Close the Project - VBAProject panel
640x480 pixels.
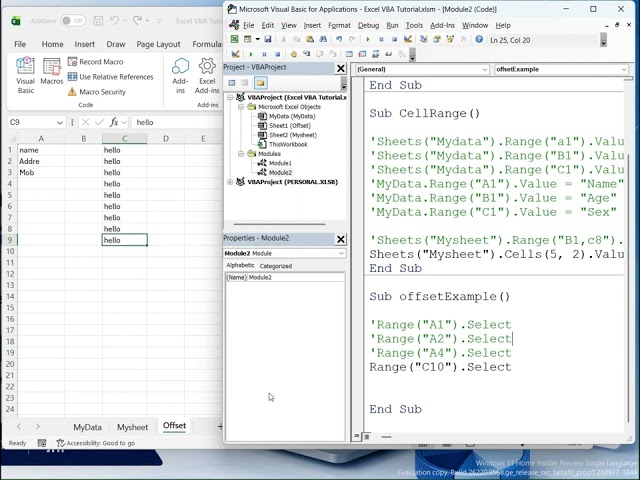(x=341, y=68)
